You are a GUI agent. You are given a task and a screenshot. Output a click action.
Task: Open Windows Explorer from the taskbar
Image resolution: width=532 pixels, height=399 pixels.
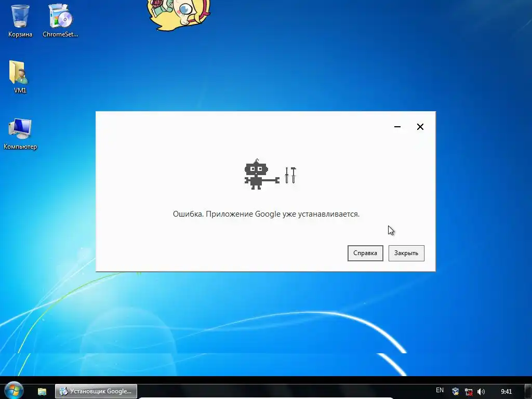(42, 391)
